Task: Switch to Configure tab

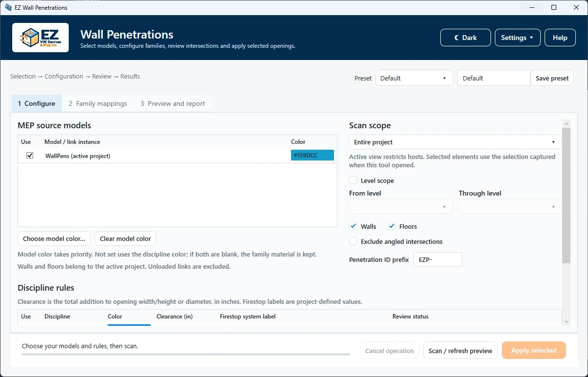Action: click(37, 103)
